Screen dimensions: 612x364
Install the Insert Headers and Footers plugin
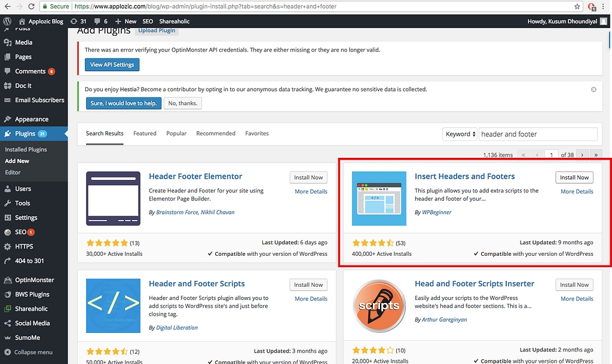point(574,178)
